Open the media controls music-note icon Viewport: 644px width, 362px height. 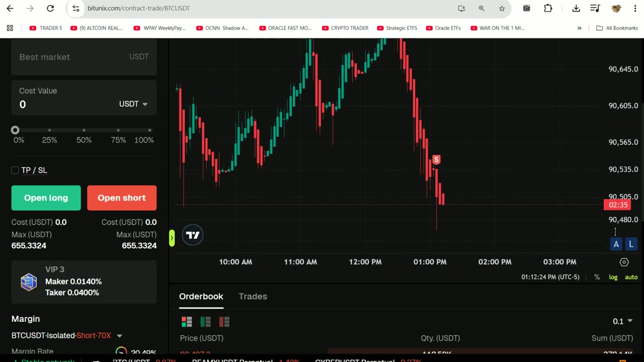pyautogui.click(x=595, y=8)
